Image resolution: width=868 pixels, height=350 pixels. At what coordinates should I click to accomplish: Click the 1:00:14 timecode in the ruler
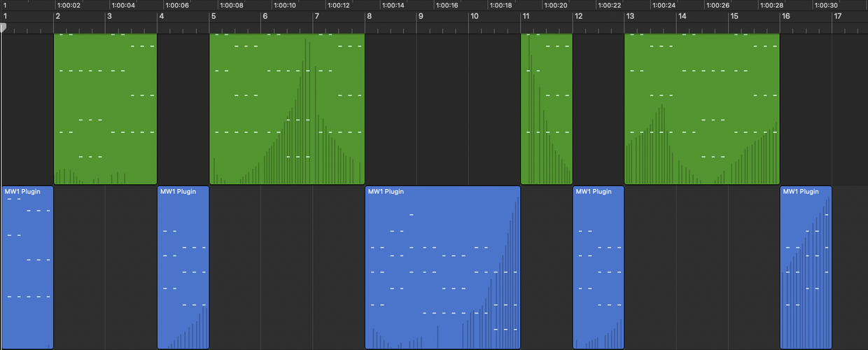tap(392, 5)
